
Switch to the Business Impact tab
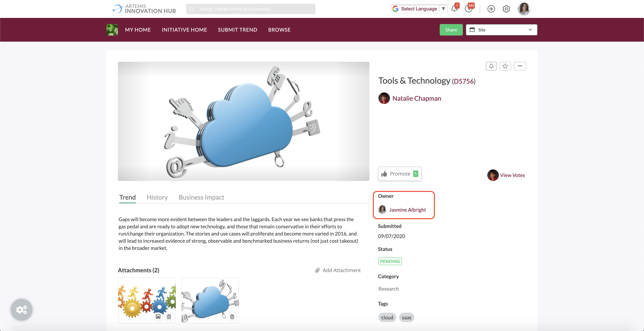tap(201, 197)
